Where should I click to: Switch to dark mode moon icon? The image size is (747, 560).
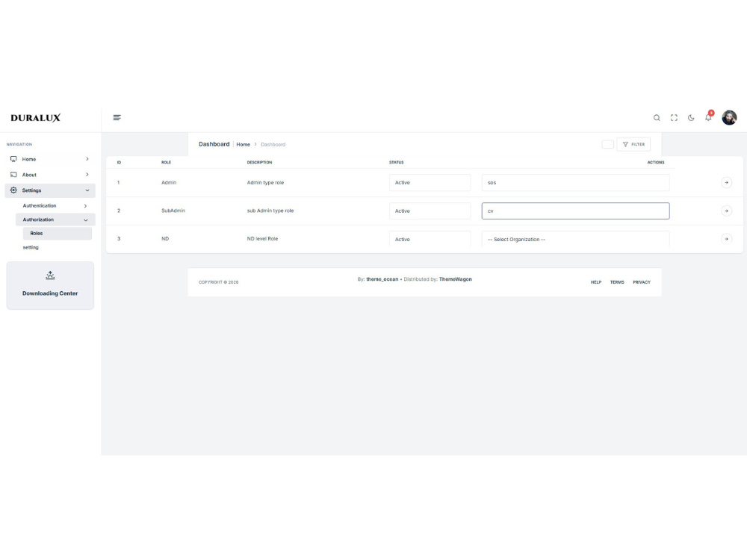click(x=691, y=118)
